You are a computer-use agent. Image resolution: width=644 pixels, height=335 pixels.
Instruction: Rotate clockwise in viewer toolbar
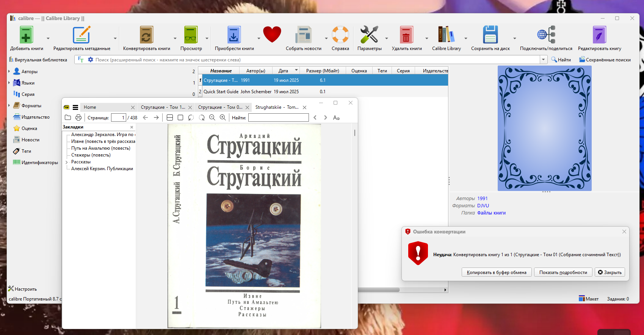[202, 117]
